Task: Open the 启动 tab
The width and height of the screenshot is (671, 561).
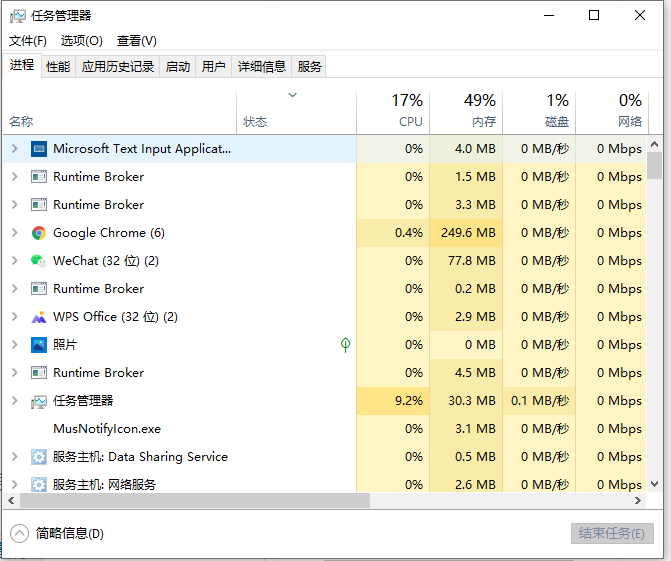Action: tap(178, 67)
